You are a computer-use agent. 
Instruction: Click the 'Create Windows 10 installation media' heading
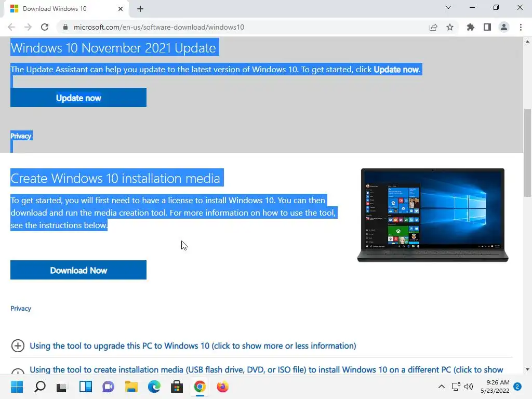115,178
